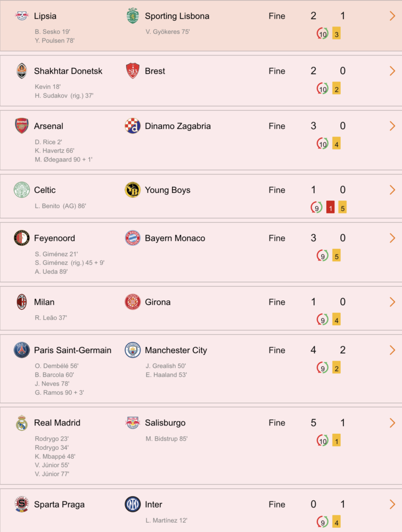
Task: Click the Sporting Lisbona club logo
Action: (132, 16)
